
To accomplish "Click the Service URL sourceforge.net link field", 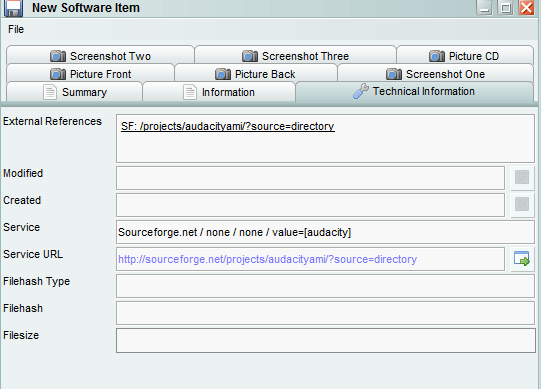I will click(x=311, y=259).
